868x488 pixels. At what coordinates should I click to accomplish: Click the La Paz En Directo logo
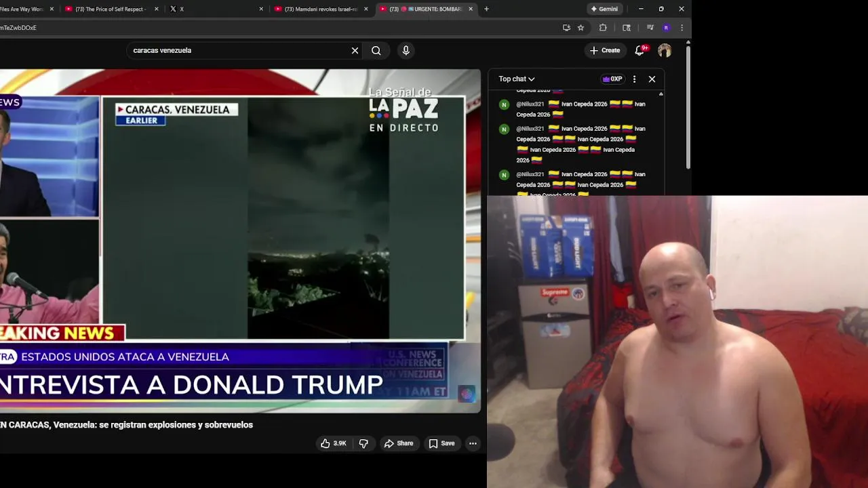pyautogui.click(x=403, y=110)
